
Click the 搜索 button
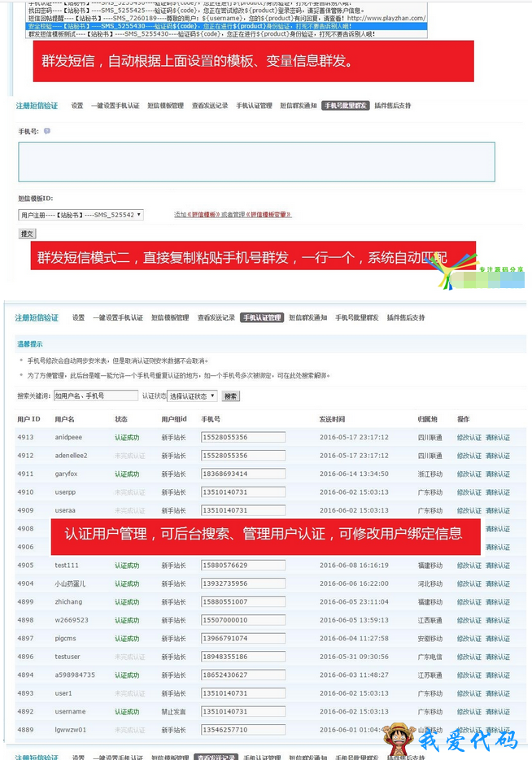click(231, 396)
